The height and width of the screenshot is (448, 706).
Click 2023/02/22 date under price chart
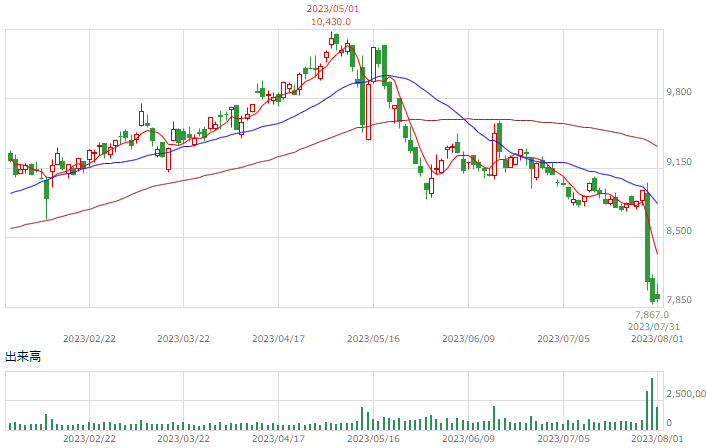[x=89, y=339]
